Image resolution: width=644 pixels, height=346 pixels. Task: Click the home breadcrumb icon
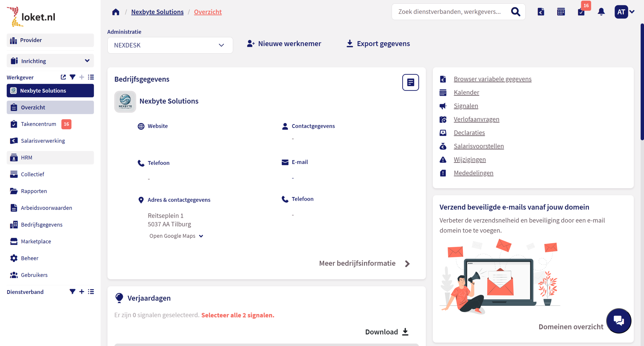tap(116, 12)
